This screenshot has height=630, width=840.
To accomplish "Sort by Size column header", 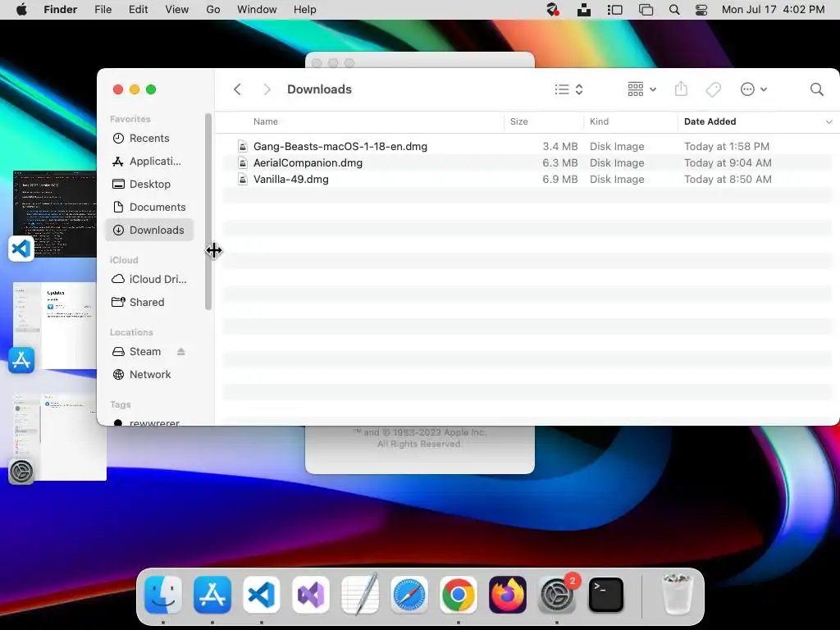I will (518, 121).
